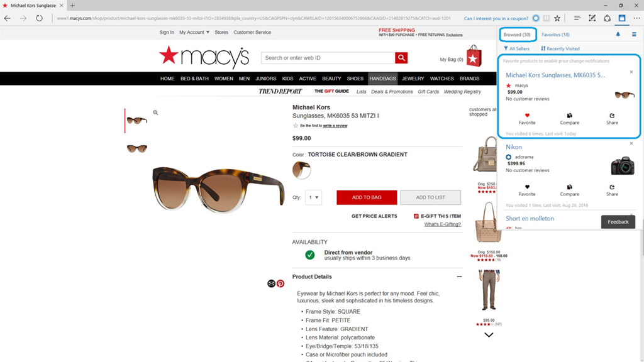Open the shopping panel hamburger menu
Image resolution: width=644 pixels, height=362 pixels.
point(634,35)
